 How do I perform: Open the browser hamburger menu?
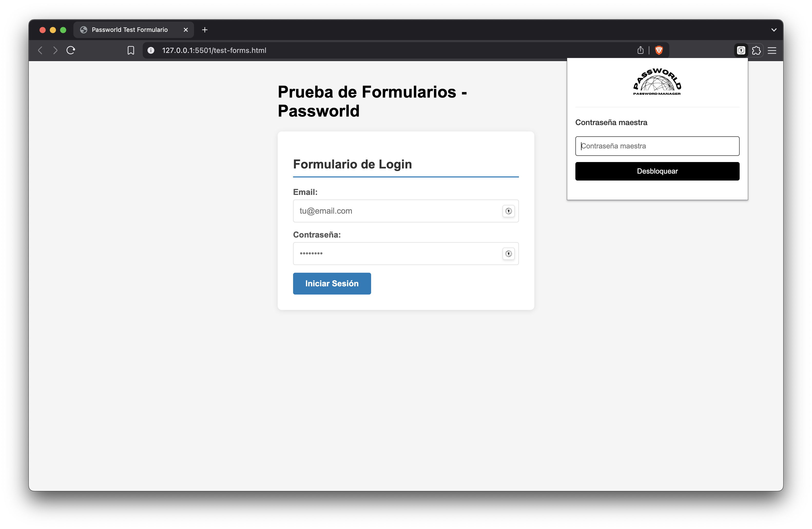(x=772, y=51)
